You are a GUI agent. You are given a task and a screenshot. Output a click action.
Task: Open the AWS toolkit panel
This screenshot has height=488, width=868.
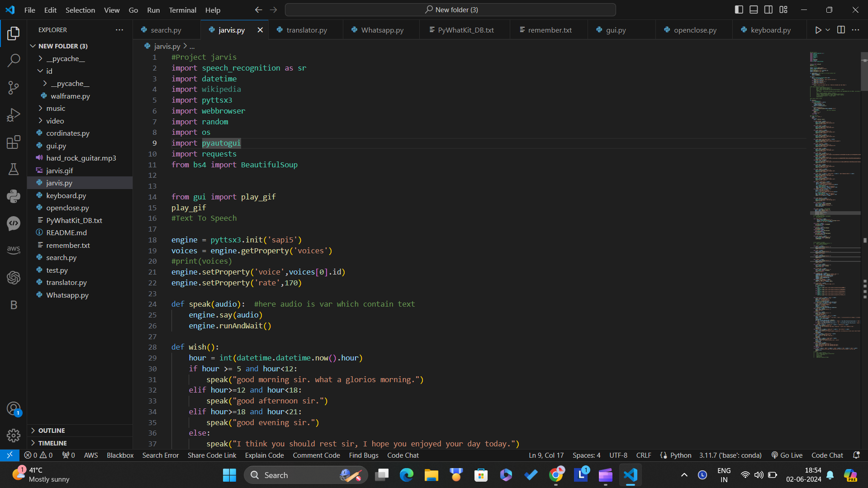[14, 250]
